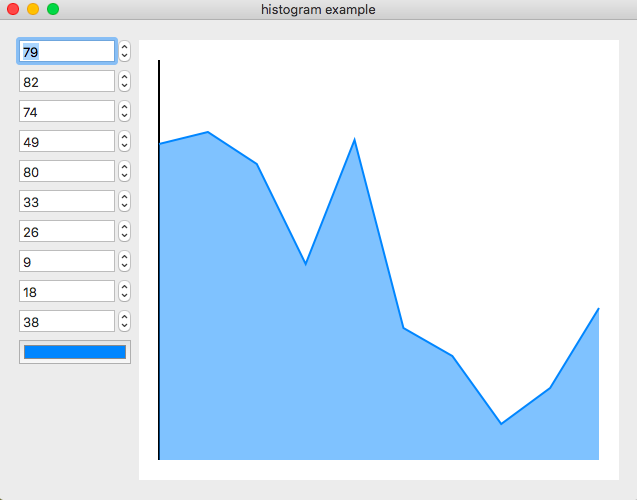The height and width of the screenshot is (500, 637).
Task: Click the stepper beside the 49 field
Action: [124, 141]
